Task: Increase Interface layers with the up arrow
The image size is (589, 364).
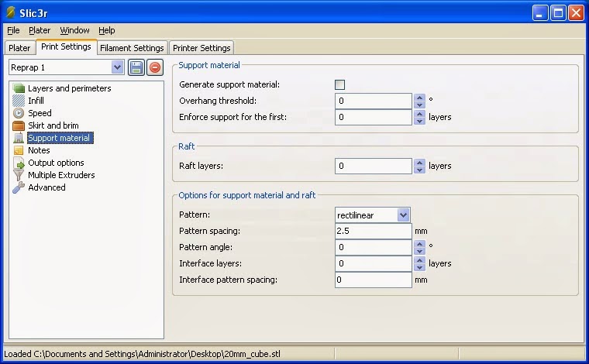Action: tap(419, 259)
